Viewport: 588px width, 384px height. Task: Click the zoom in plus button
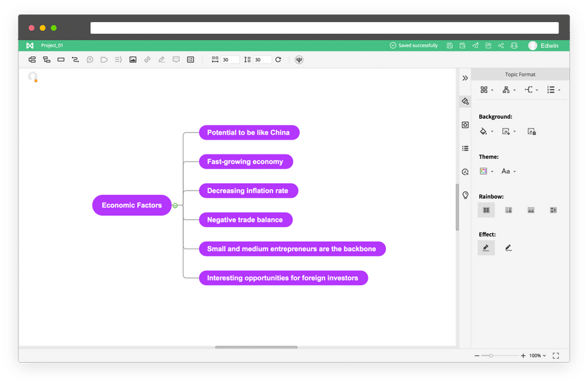pyautogui.click(x=523, y=355)
